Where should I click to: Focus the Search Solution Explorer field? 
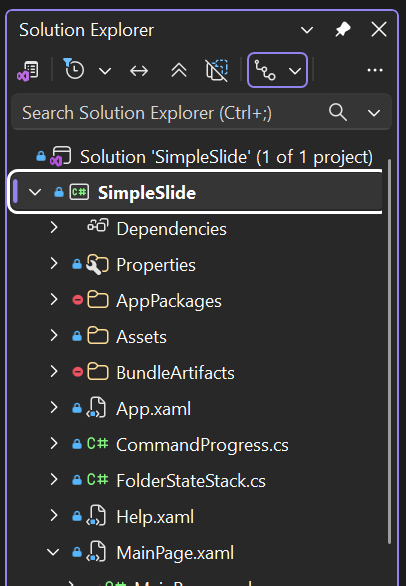[x=202, y=112]
